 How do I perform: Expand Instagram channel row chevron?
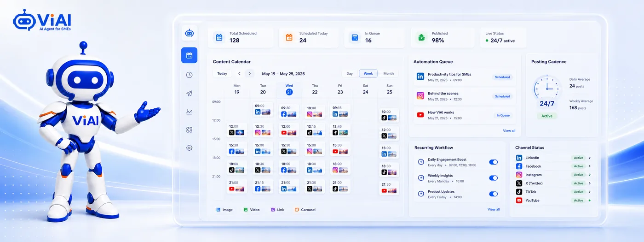point(590,175)
